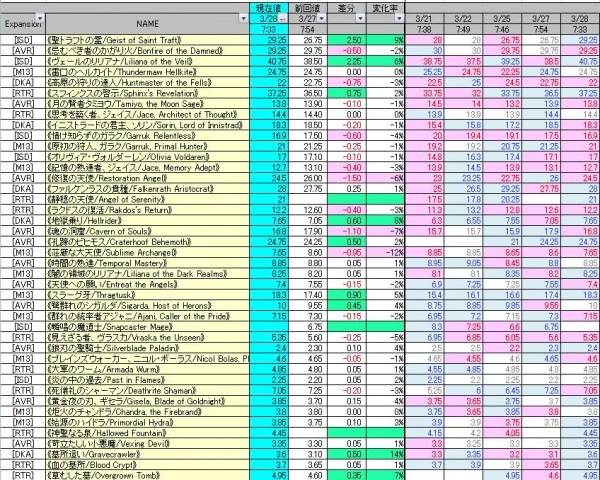Select the Gravecrawler name cell
The height and width of the screenshot is (480, 600).
point(147,454)
